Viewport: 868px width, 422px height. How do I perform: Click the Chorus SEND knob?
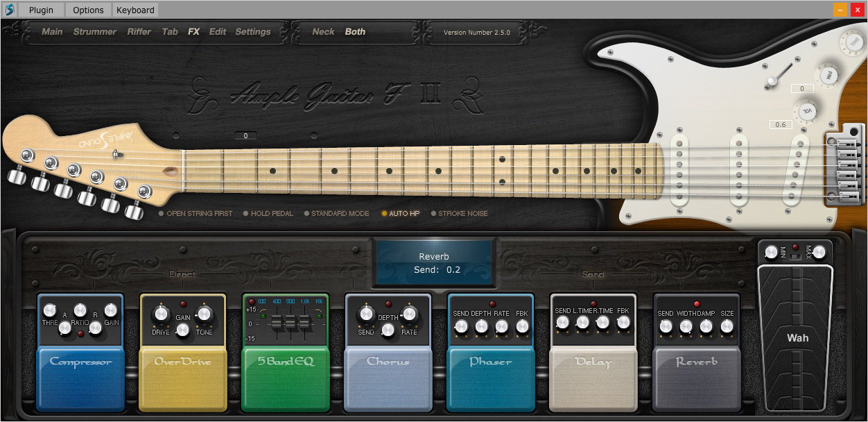[366, 315]
